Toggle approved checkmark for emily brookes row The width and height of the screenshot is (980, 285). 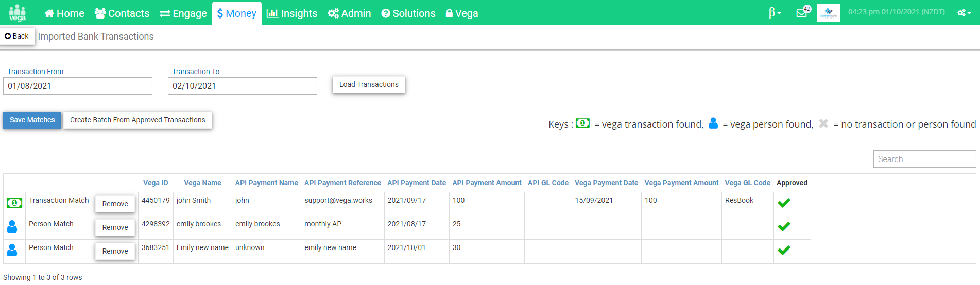[784, 227]
